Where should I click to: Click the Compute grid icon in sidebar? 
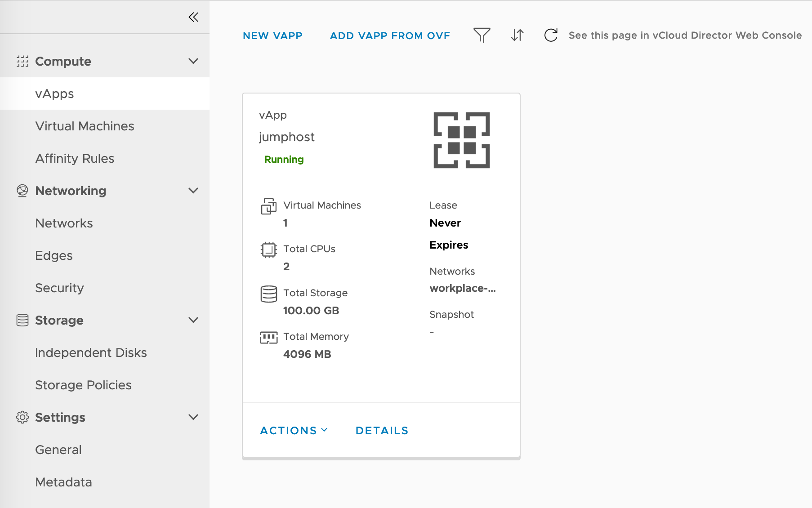pyautogui.click(x=22, y=61)
